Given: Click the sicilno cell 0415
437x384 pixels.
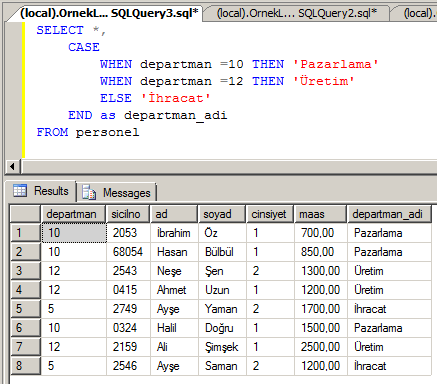Looking at the screenshot, I should pyautogui.click(x=128, y=290).
